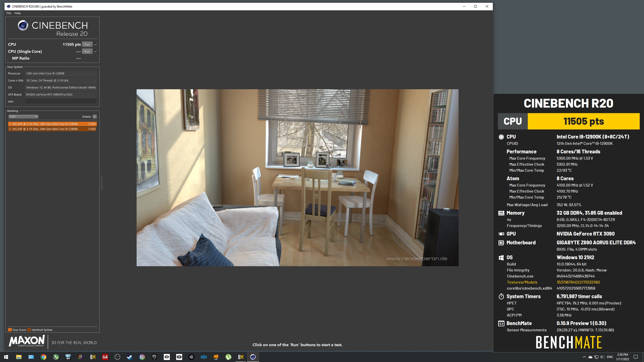Click 'NVIDIA GeForce RTX 3090' in BenchMate panel
The image size is (644, 362).
pos(585,234)
